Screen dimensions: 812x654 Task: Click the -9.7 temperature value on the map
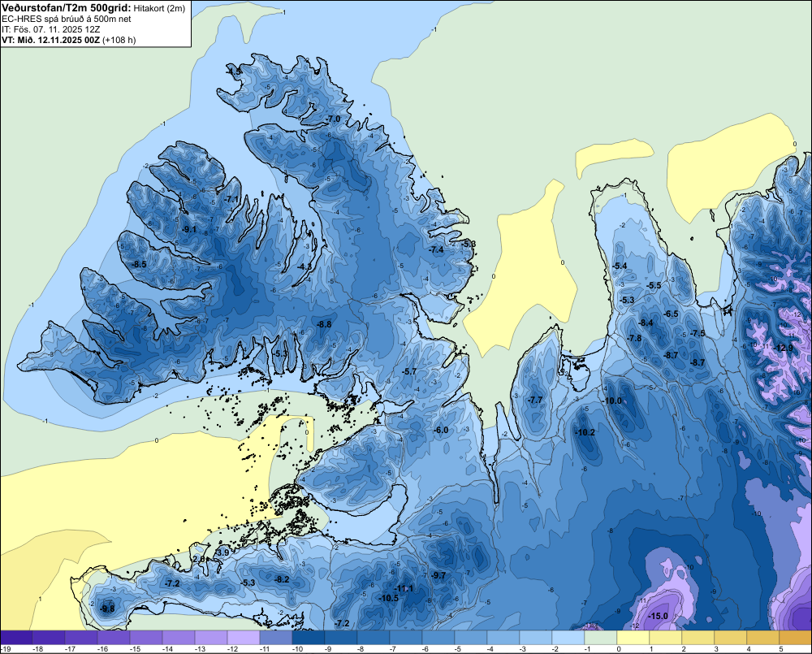point(438,575)
